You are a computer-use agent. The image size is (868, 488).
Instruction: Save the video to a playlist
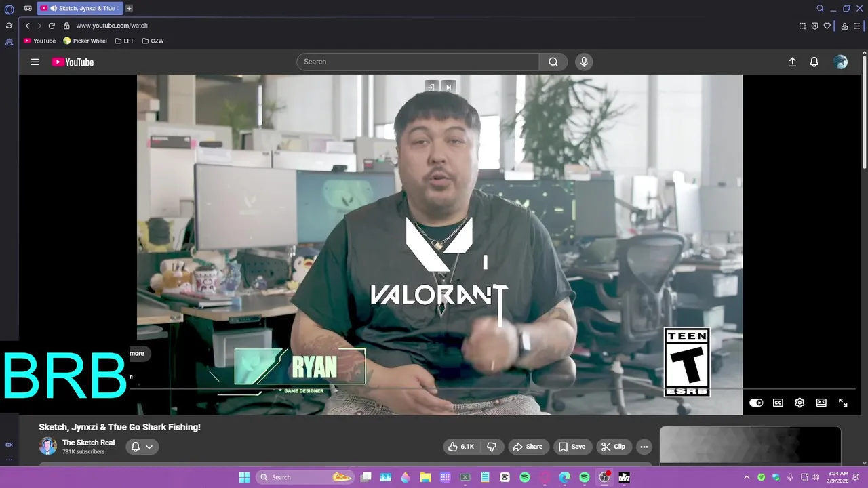pyautogui.click(x=572, y=447)
